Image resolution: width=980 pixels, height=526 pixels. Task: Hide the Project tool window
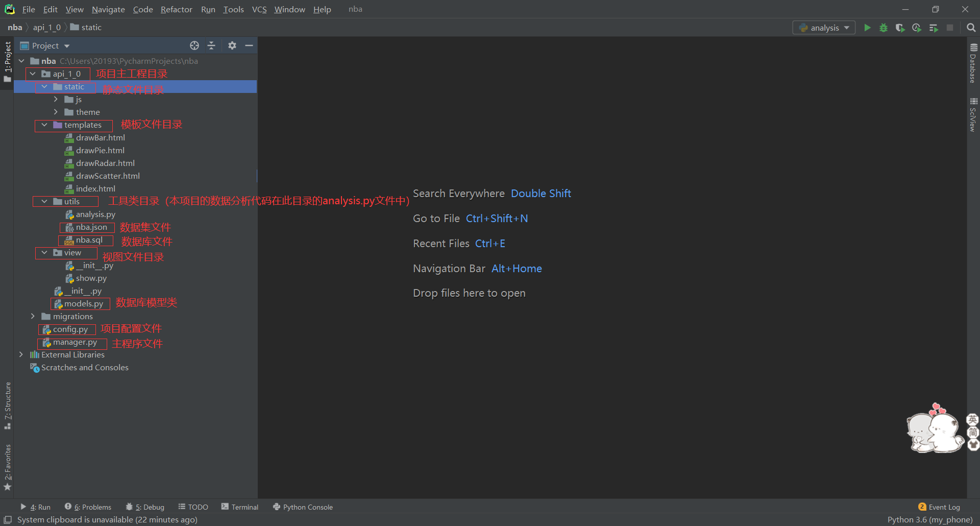pyautogui.click(x=249, y=45)
